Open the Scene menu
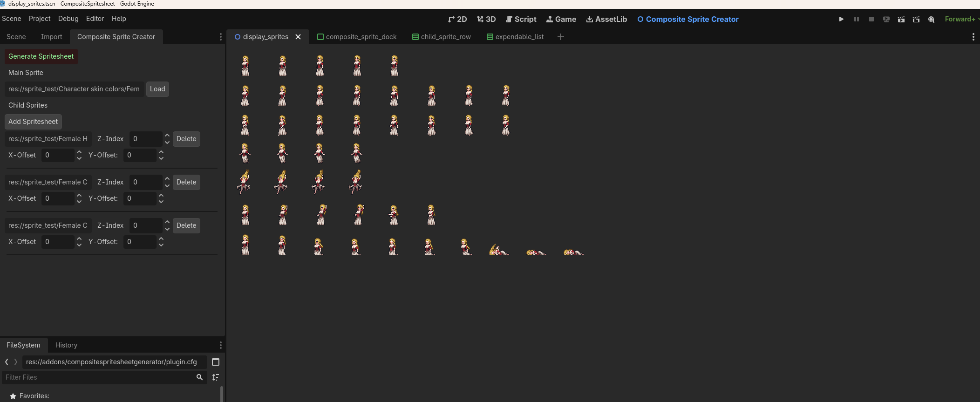The image size is (980, 402). [12, 19]
